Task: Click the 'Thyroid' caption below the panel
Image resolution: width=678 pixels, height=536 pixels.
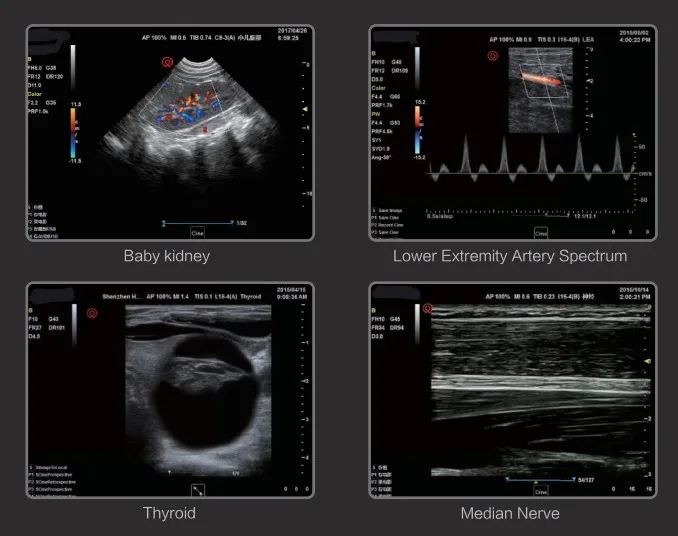Action: (170, 513)
